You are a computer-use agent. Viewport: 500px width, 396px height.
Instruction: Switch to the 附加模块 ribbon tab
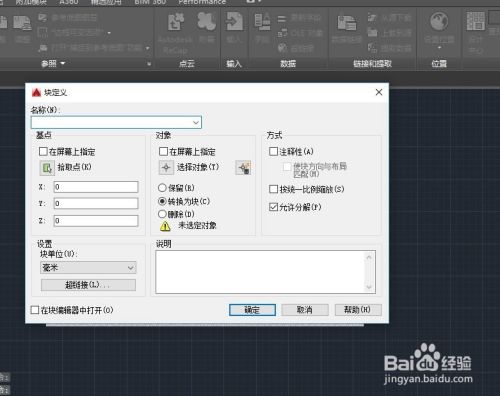pos(31,2)
